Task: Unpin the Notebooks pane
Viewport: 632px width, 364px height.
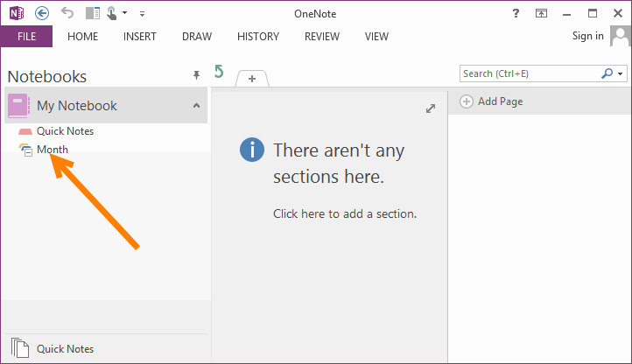Action: [x=196, y=75]
